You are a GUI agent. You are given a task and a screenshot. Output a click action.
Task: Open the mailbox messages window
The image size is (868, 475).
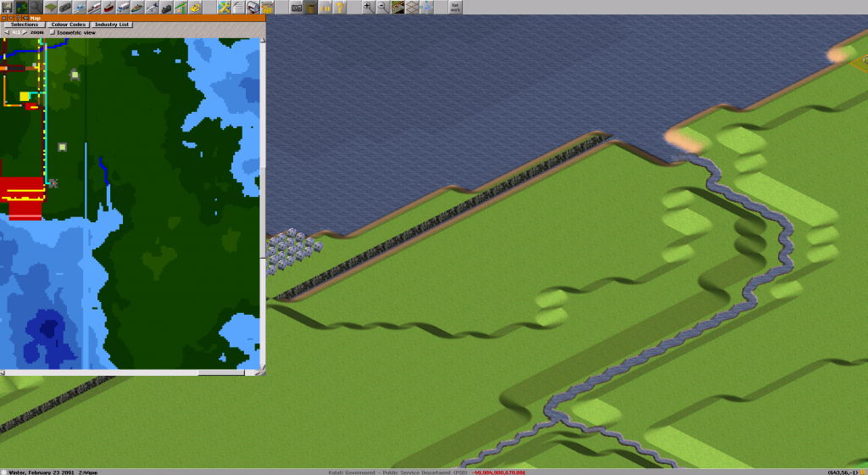(x=253, y=7)
